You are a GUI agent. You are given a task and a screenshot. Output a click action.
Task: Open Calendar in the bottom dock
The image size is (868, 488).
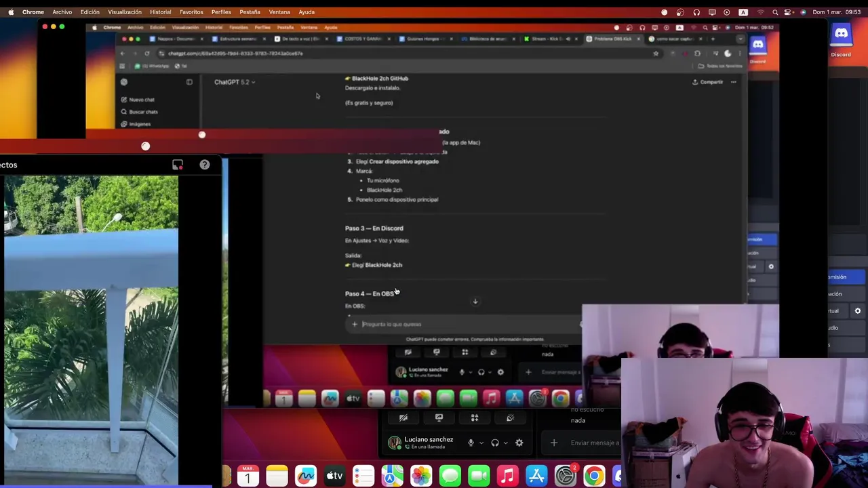(x=248, y=476)
